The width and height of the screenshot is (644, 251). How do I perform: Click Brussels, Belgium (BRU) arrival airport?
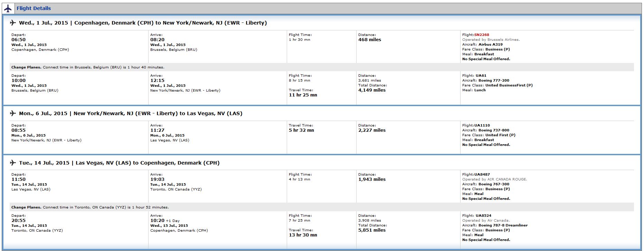(173, 50)
